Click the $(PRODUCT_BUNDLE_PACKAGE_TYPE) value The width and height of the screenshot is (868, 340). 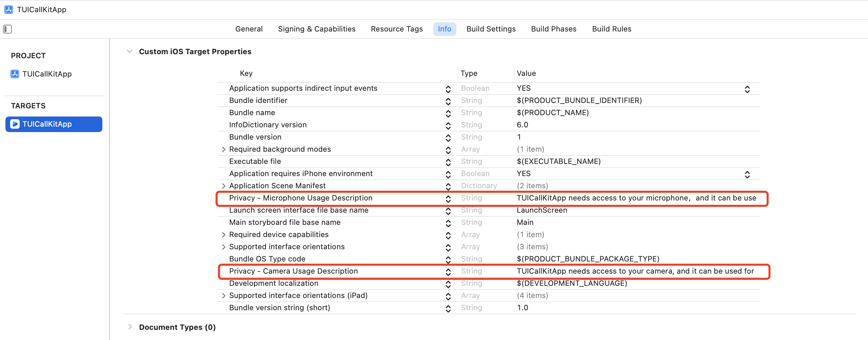pos(588,259)
